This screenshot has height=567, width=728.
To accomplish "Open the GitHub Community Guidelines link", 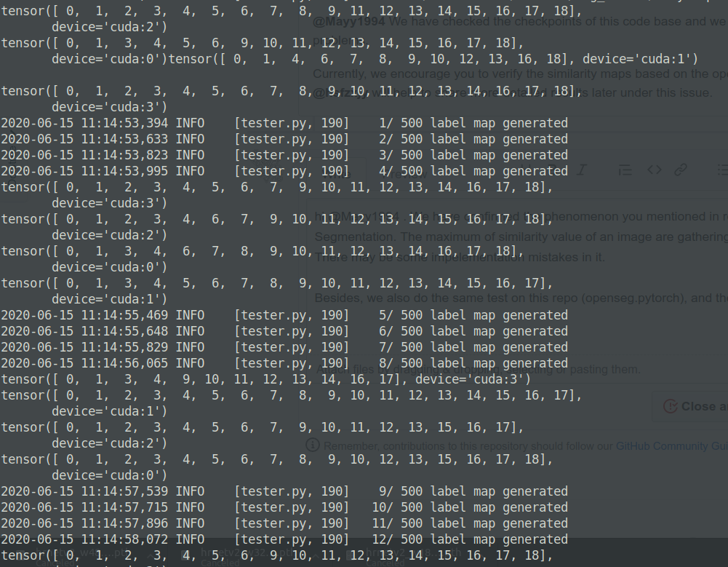I will (671, 445).
